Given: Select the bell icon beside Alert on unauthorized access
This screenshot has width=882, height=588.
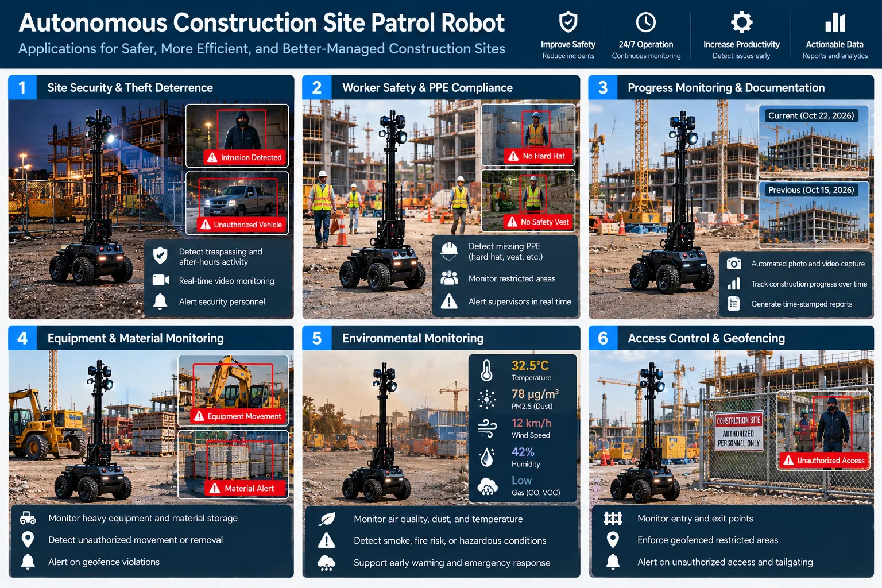Looking at the screenshot, I should click(x=613, y=562).
